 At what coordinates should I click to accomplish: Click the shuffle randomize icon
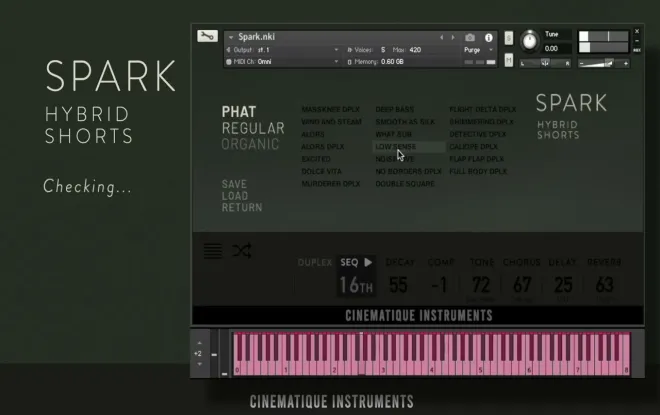[x=242, y=251]
